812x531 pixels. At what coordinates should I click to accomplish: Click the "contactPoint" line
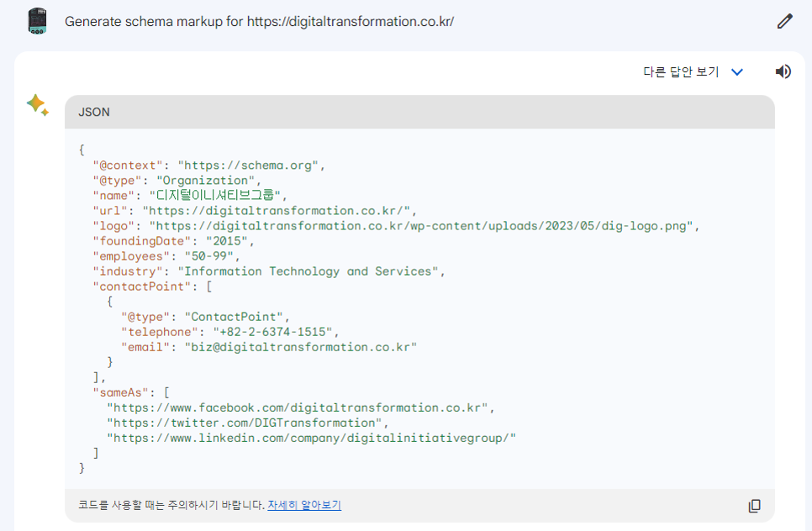[152, 287]
